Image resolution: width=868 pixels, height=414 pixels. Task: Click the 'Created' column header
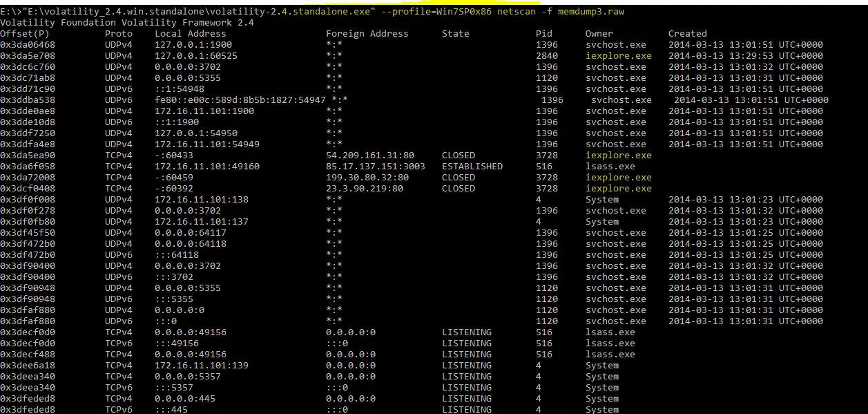(x=688, y=33)
